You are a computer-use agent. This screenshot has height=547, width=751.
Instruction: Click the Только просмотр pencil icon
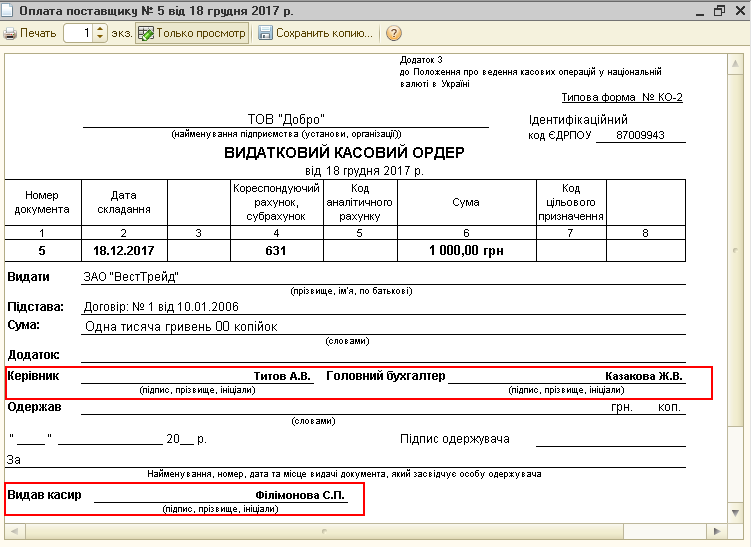point(146,34)
